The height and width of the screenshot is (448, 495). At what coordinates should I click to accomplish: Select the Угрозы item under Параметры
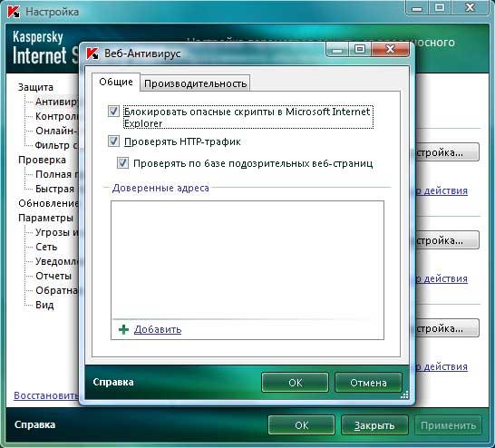click(x=57, y=232)
